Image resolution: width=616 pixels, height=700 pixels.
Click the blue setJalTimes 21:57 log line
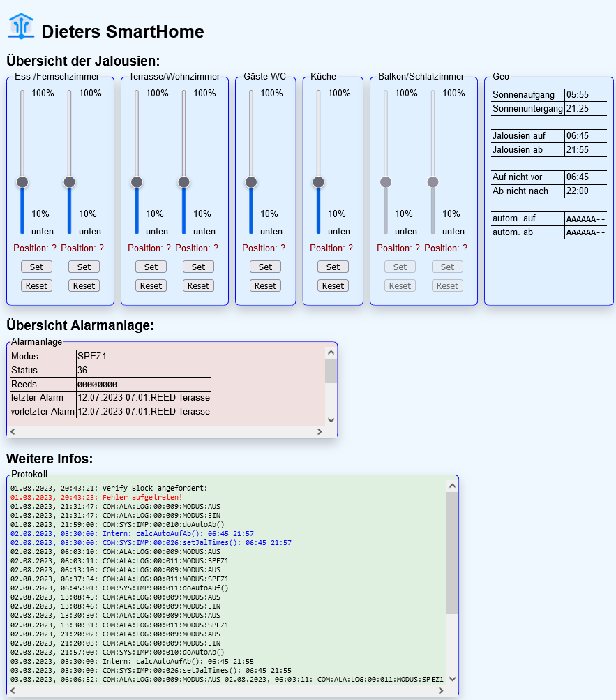click(151, 543)
